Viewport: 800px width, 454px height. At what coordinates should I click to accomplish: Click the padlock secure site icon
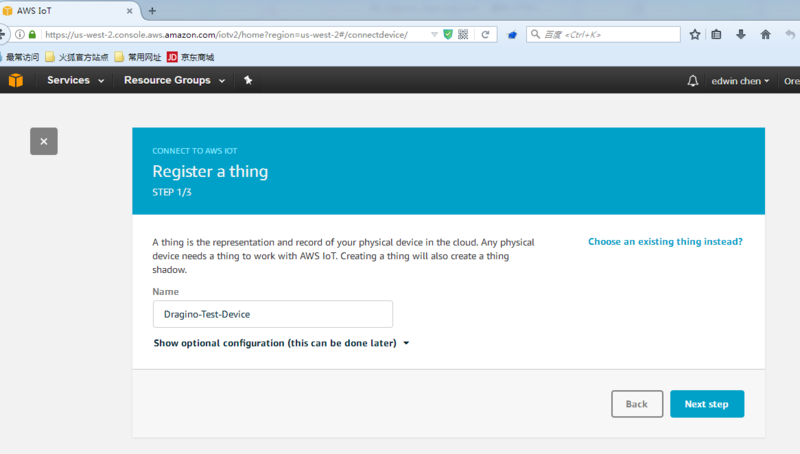click(32, 34)
